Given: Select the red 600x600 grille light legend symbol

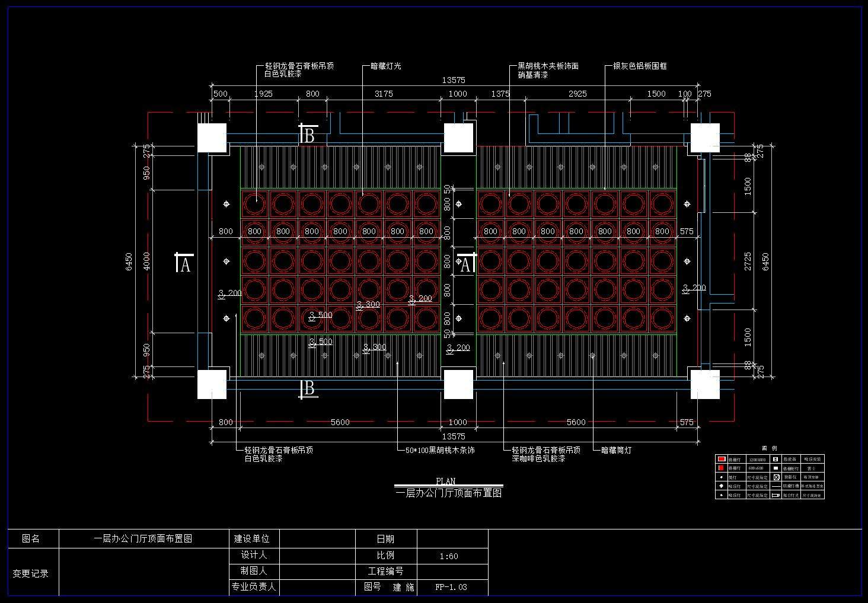Looking at the screenshot, I should pos(721,468).
